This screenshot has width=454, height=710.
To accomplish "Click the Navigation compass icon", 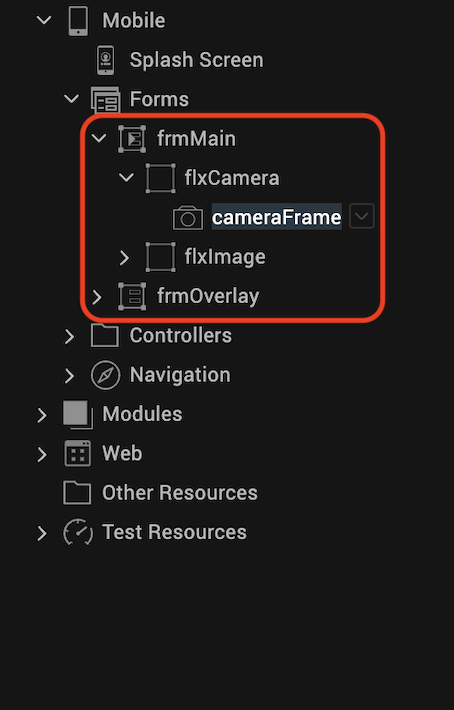I will coord(105,375).
